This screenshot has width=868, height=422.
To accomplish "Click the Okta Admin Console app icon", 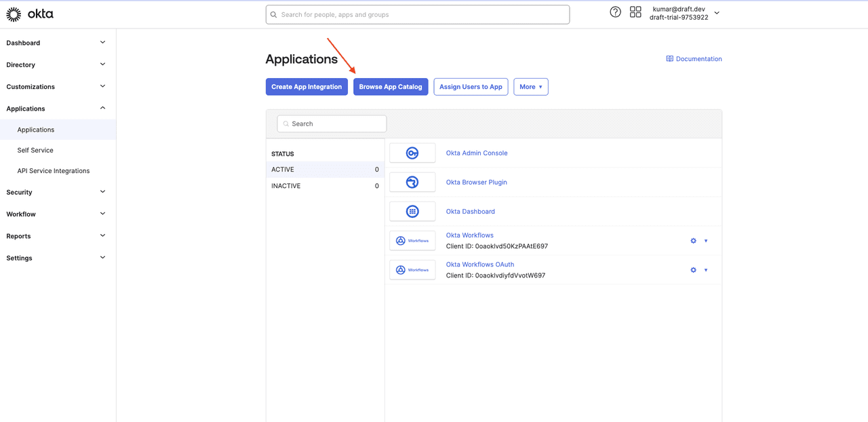I will pos(412,153).
